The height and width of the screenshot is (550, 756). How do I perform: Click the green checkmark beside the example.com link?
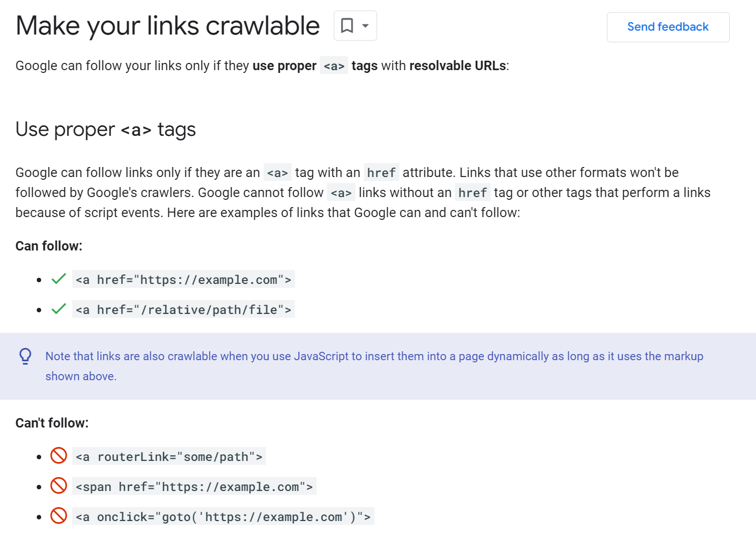[58, 279]
